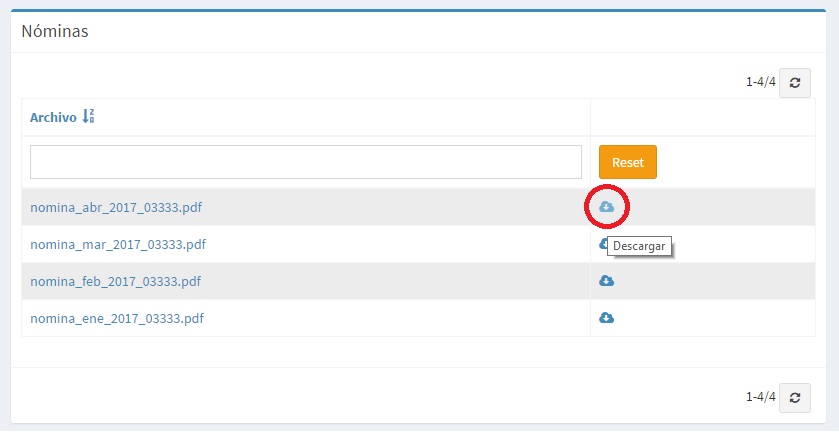Select the nomina_feb_2017_03333.pdf link

(x=116, y=281)
